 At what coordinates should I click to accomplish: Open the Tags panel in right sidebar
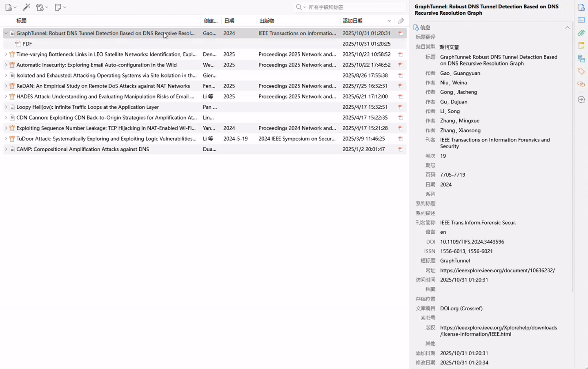(581, 70)
